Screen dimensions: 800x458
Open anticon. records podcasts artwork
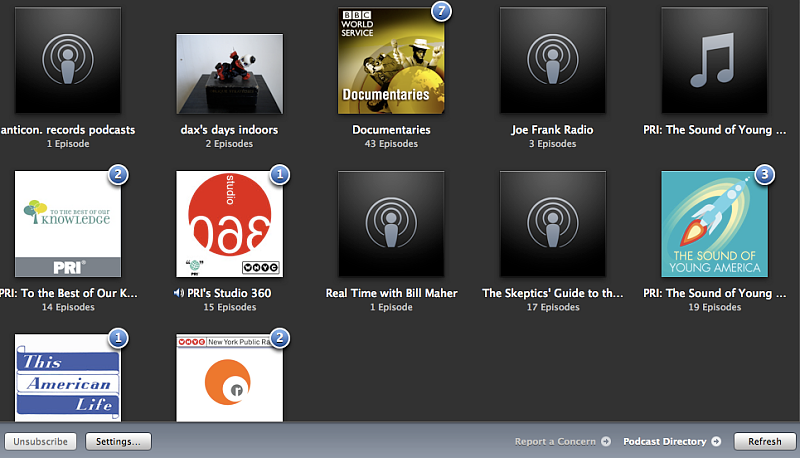(x=68, y=60)
